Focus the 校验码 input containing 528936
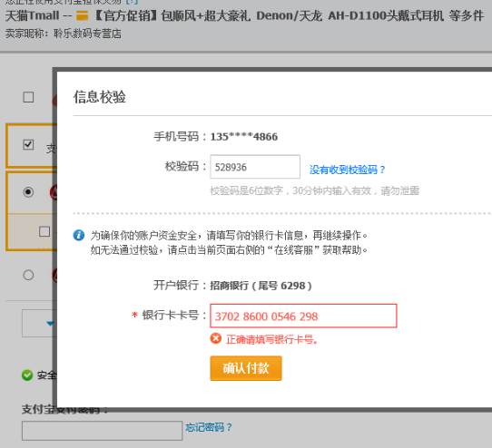 (255, 167)
